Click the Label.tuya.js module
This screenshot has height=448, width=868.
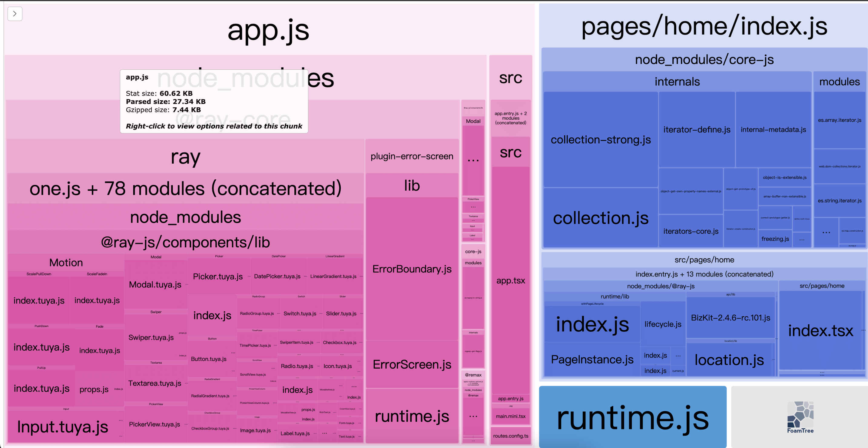point(295,433)
